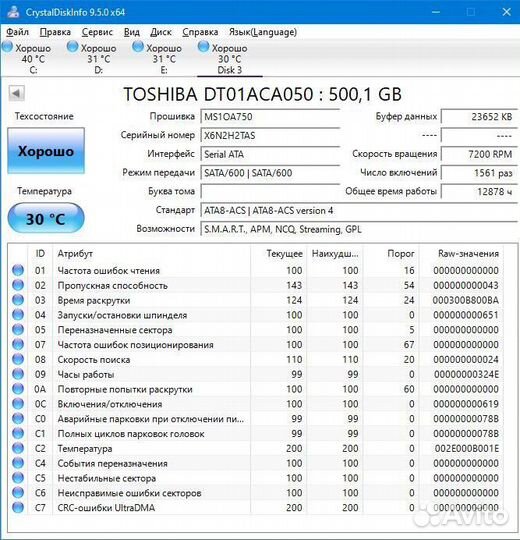Open the Справка menu
The image size is (520, 540).
point(200,32)
